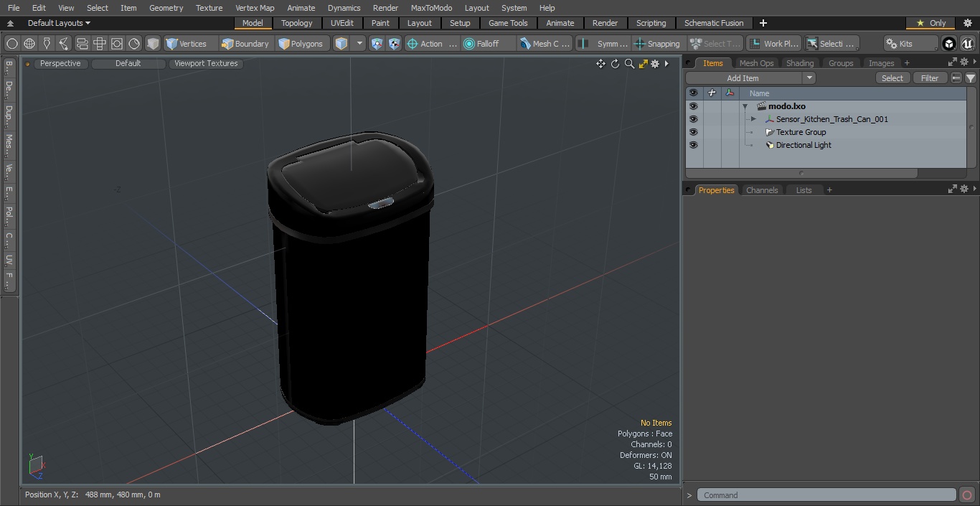Click the top-right layout settings gear
The height and width of the screenshot is (506, 980).
pyautogui.click(x=967, y=23)
